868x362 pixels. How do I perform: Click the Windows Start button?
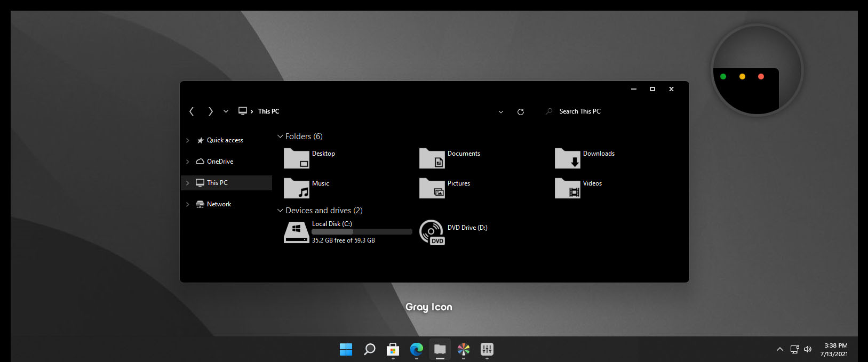click(x=346, y=349)
